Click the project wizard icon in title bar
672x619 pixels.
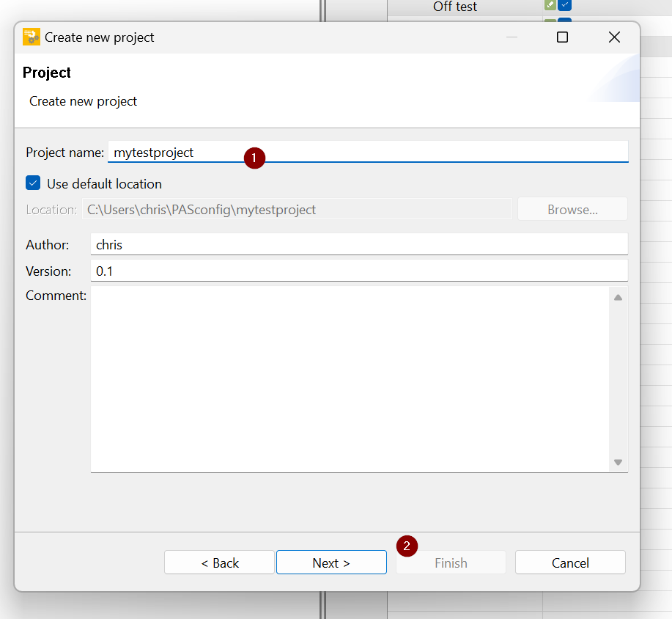32,37
